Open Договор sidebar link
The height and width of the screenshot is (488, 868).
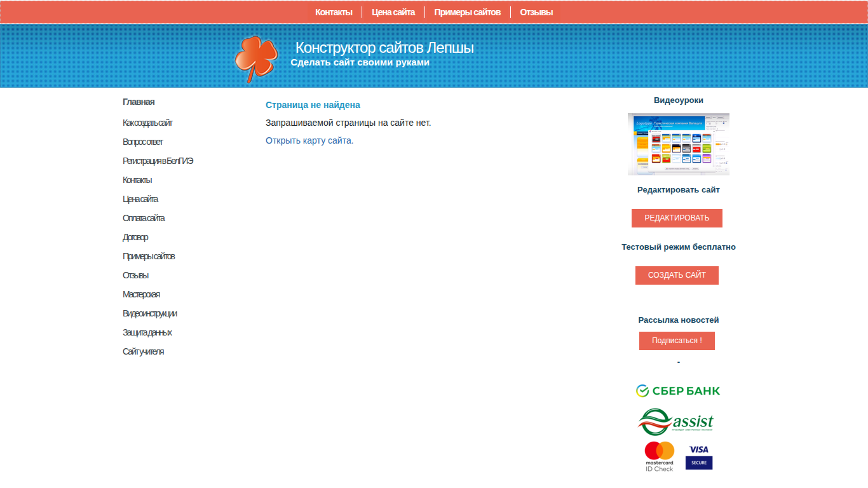coord(135,237)
